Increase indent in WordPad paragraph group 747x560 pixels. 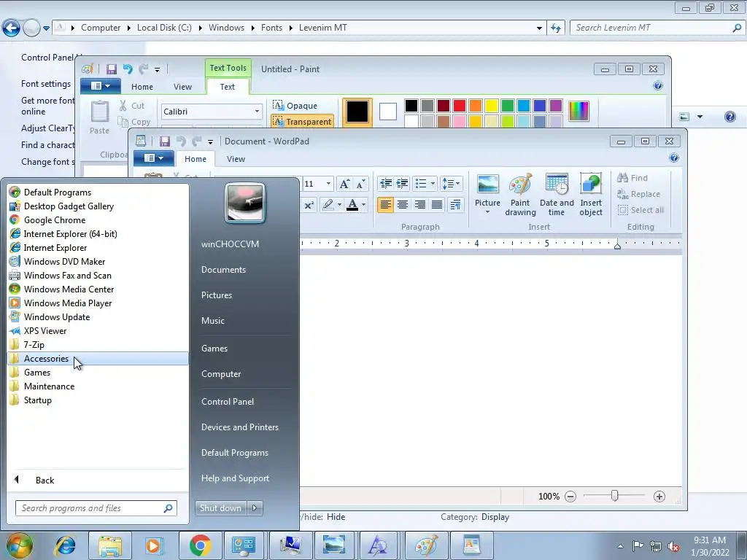403,183
